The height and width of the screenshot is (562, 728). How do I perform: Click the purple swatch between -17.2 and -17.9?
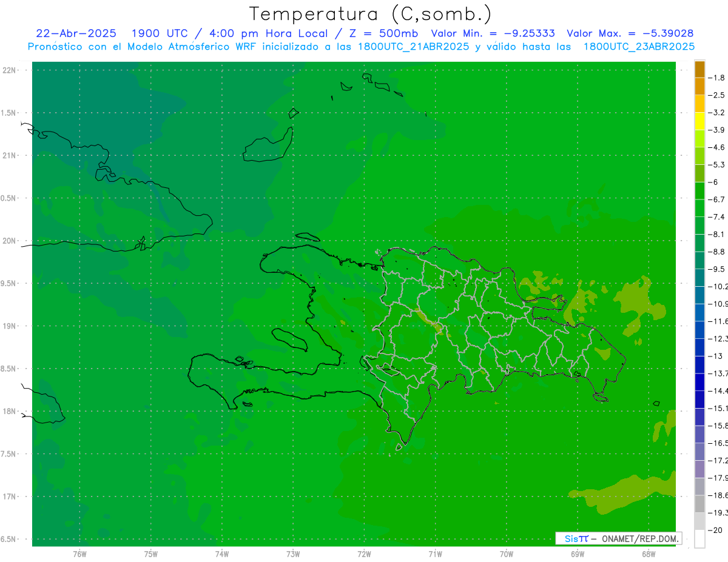[x=699, y=469]
